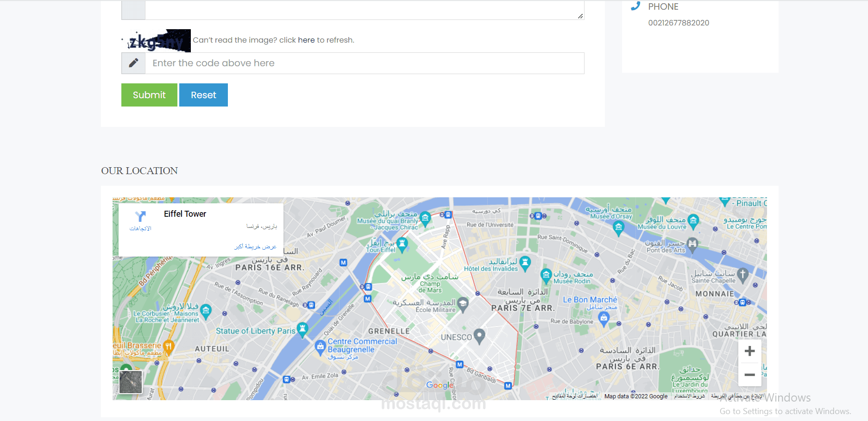Screen dimensions: 868x421
Task: Click the pencil icon beside code field
Action: click(133, 63)
